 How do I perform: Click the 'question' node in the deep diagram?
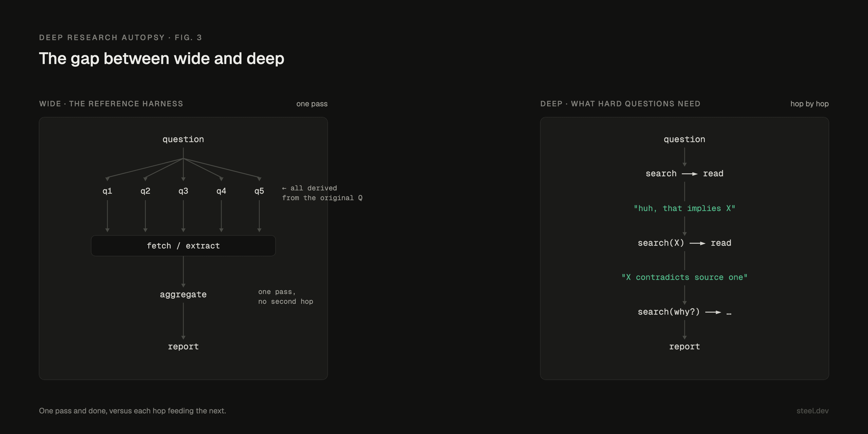tap(684, 139)
